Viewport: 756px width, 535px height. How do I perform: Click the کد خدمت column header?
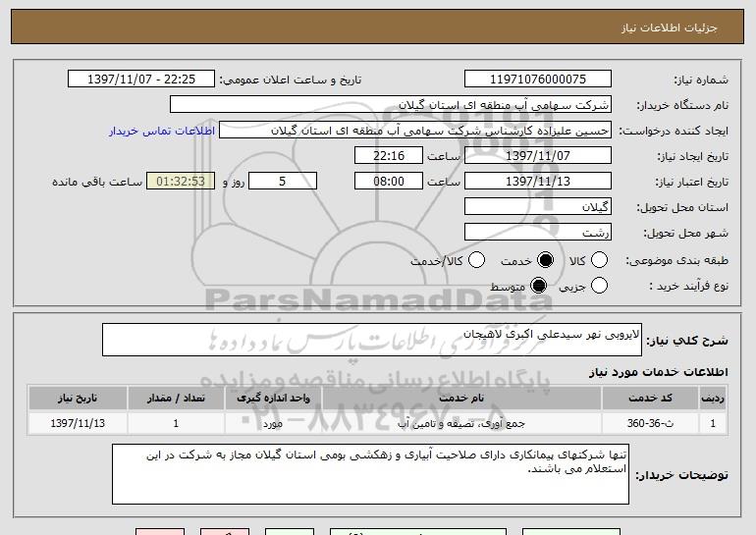click(650, 399)
